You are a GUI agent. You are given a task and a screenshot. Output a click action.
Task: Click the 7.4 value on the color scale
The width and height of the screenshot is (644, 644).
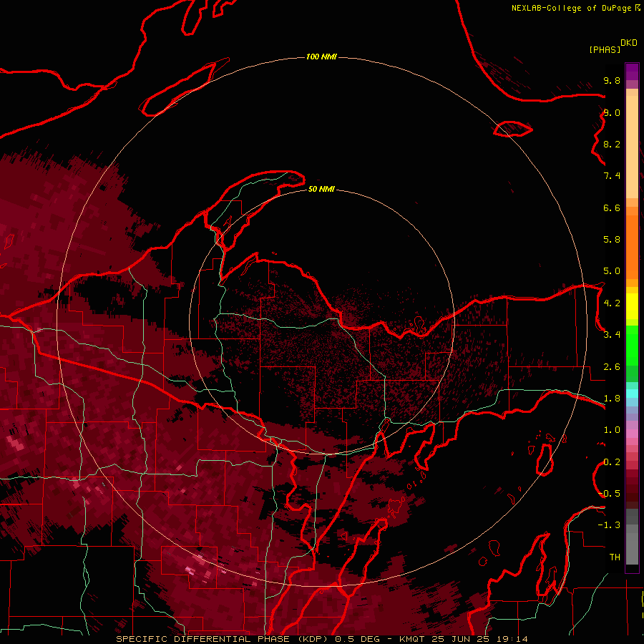(x=612, y=176)
